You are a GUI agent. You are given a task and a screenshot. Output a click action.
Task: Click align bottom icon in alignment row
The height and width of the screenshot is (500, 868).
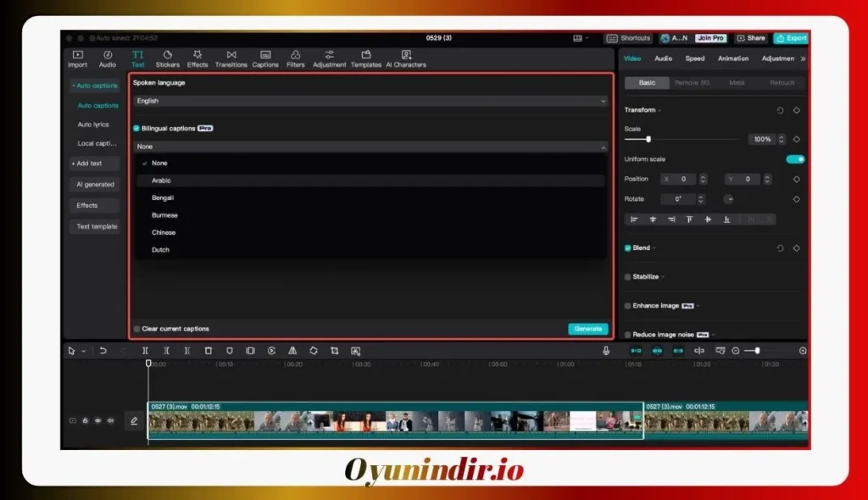point(726,219)
